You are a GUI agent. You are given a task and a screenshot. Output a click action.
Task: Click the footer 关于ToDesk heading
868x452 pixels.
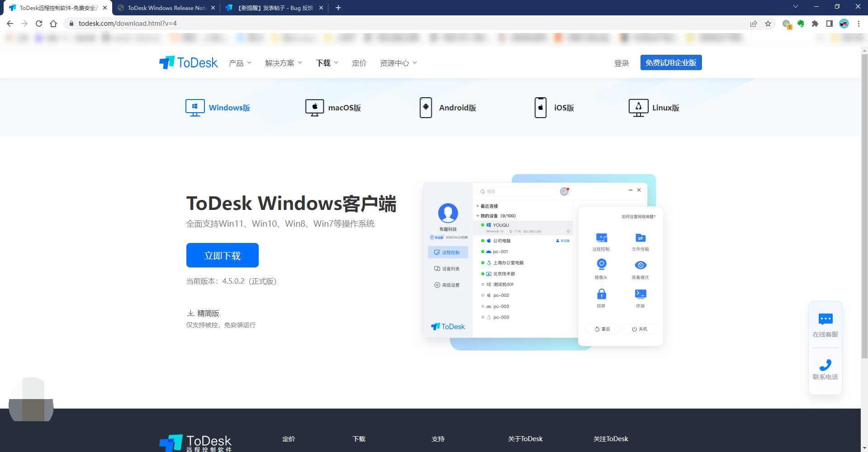[x=525, y=439]
